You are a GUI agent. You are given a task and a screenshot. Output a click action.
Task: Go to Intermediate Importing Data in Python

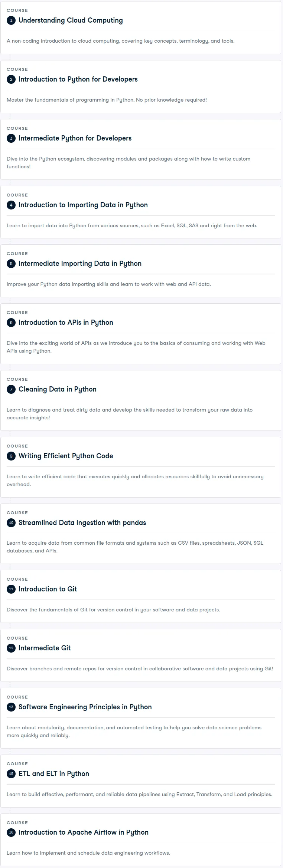point(80,264)
